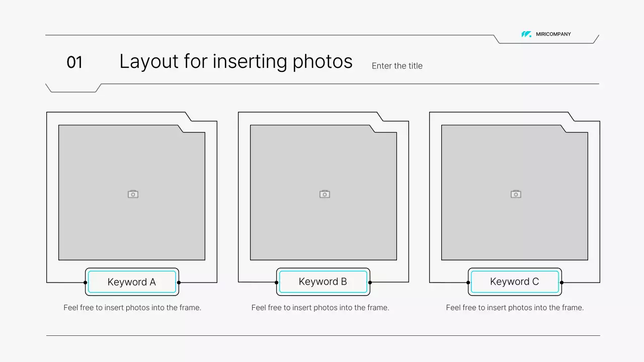Select the Keyword B label box
The image size is (644, 362).
(323, 282)
